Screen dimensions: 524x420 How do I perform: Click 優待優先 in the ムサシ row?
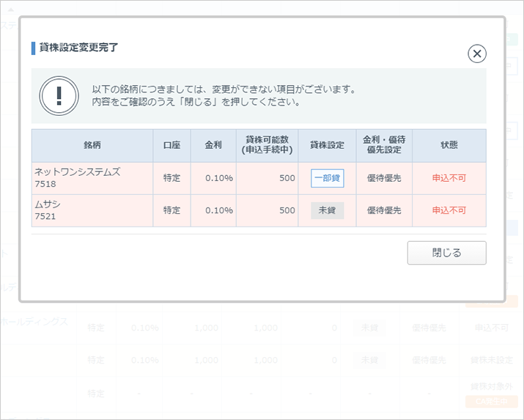pyautogui.click(x=384, y=210)
